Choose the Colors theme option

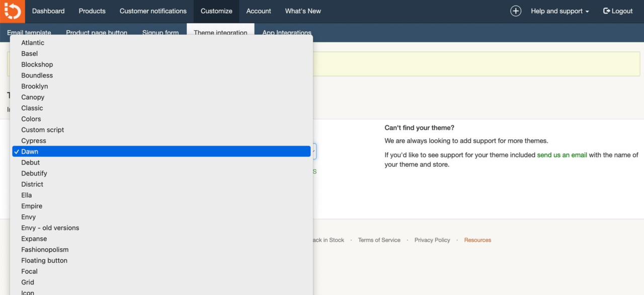[x=162, y=119]
